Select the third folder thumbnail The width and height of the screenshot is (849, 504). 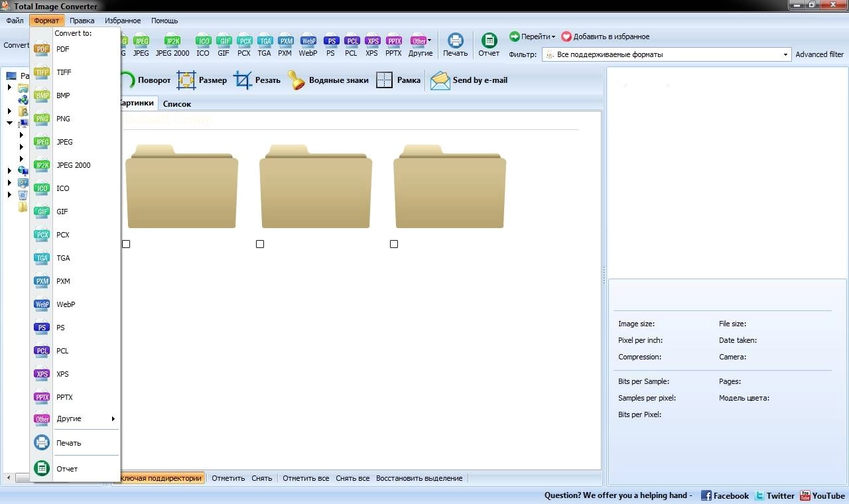coord(450,186)
